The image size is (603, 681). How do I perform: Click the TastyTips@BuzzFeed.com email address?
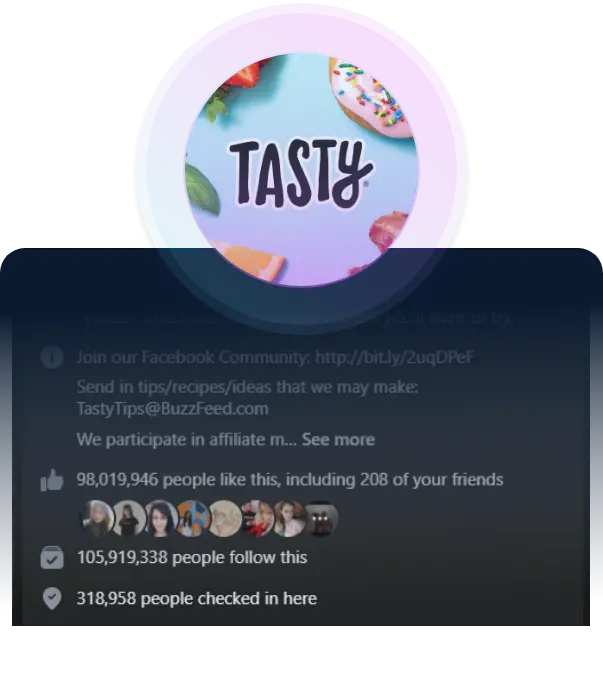pyautogui.click(x=172, y=409)
